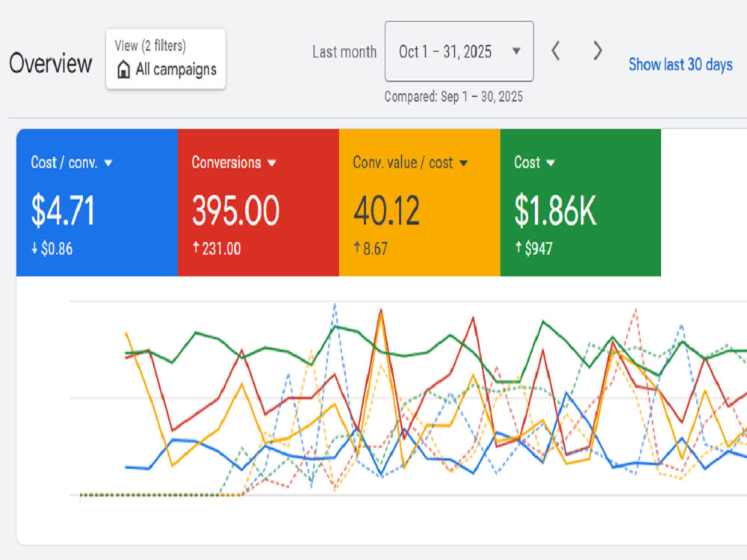747x560 pixels.
Task: Click the Show last 30 days link
Action: (681, 64)
